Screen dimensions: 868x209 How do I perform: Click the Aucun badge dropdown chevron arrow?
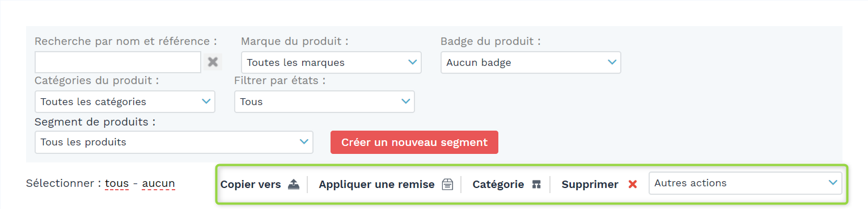pos(611,62)
